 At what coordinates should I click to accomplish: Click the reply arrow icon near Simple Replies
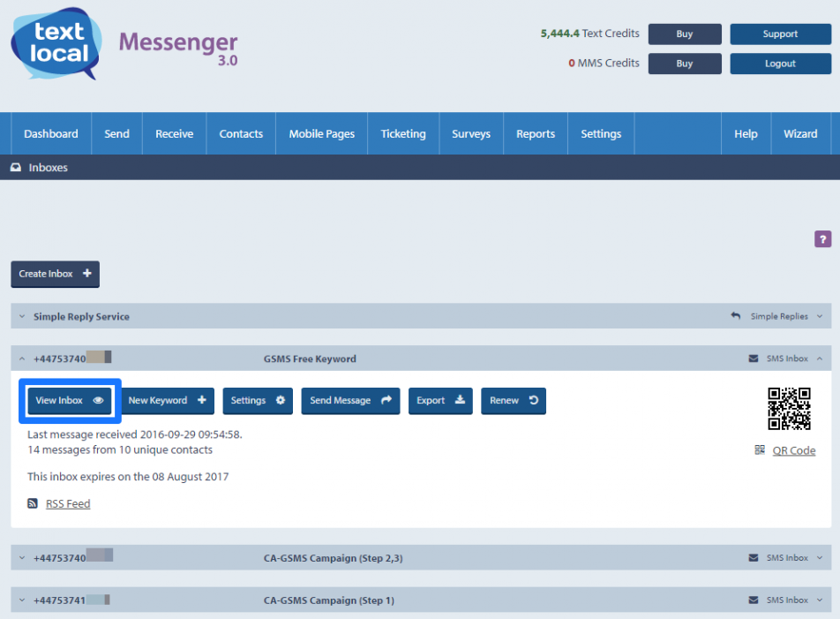738,315
